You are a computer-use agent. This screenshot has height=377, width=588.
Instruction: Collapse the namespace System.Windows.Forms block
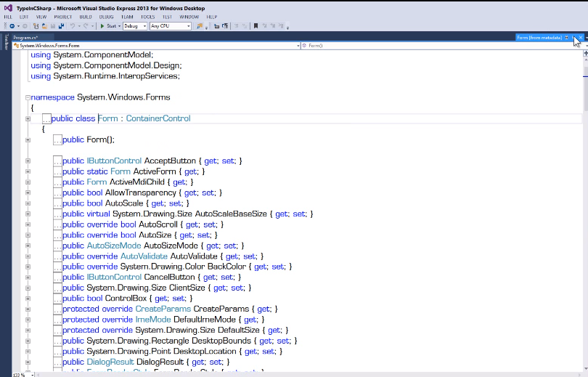click(x=28, y=97)
